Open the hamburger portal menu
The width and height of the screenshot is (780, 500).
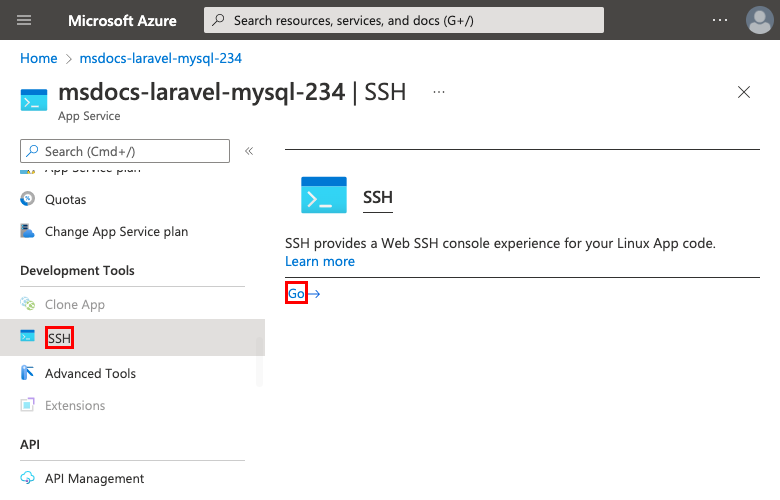25,20
